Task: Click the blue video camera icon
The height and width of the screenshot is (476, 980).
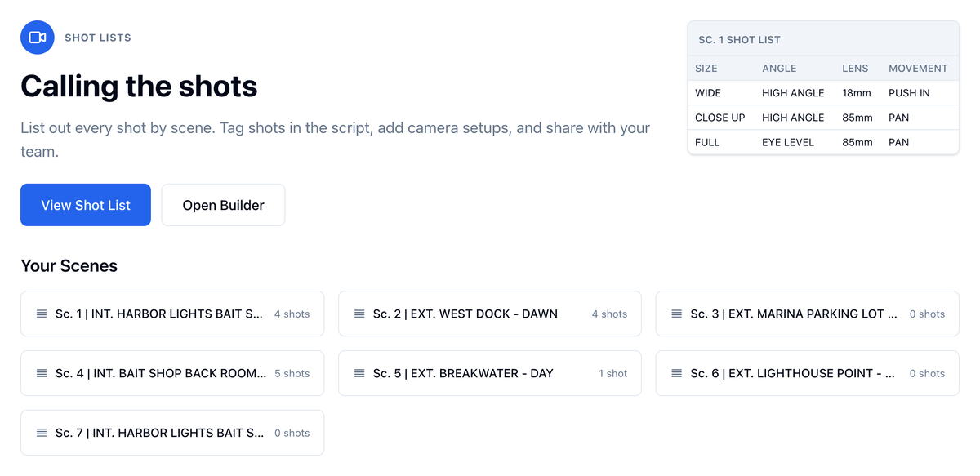Action: (38, 38)
